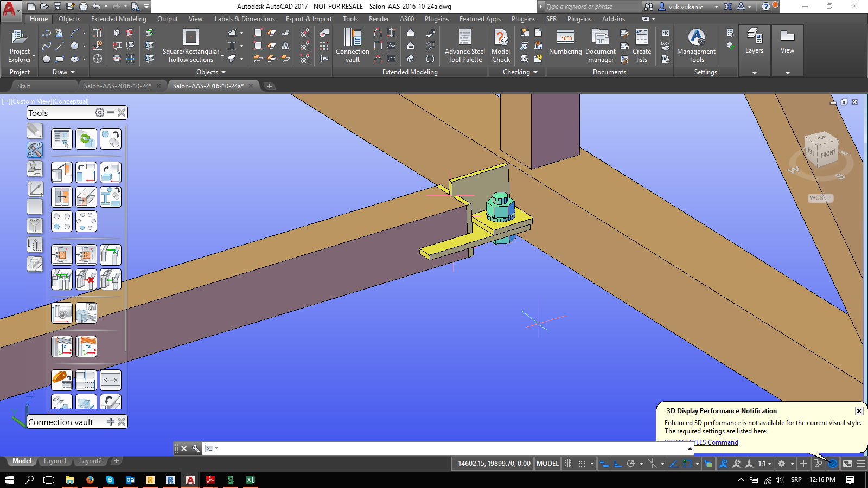Toggle grid display in the status bar
The height and width of the screenshot is (488, 868).
567,463
